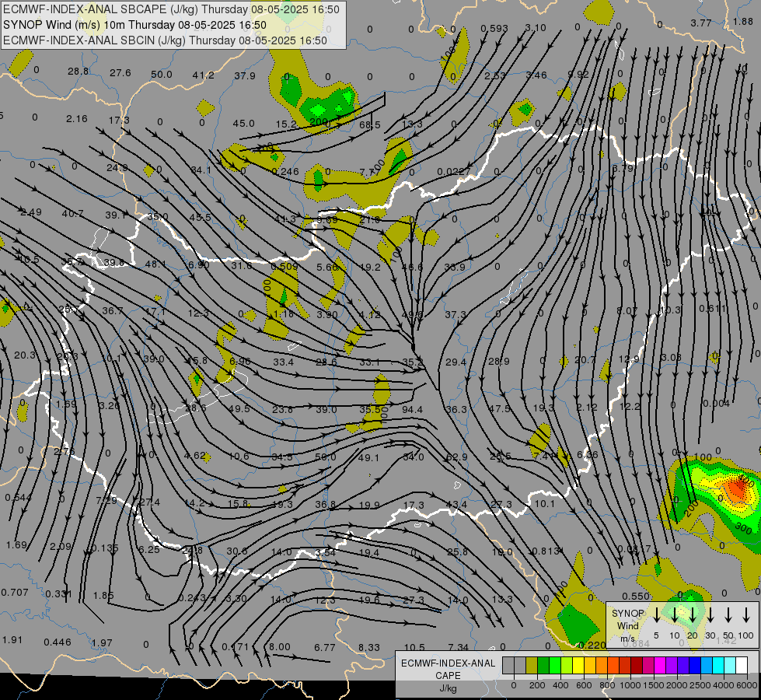The height and width of the screenshot is (700, 761).
Task: Click the map value 0.004
Action: (x=716, y=403)
